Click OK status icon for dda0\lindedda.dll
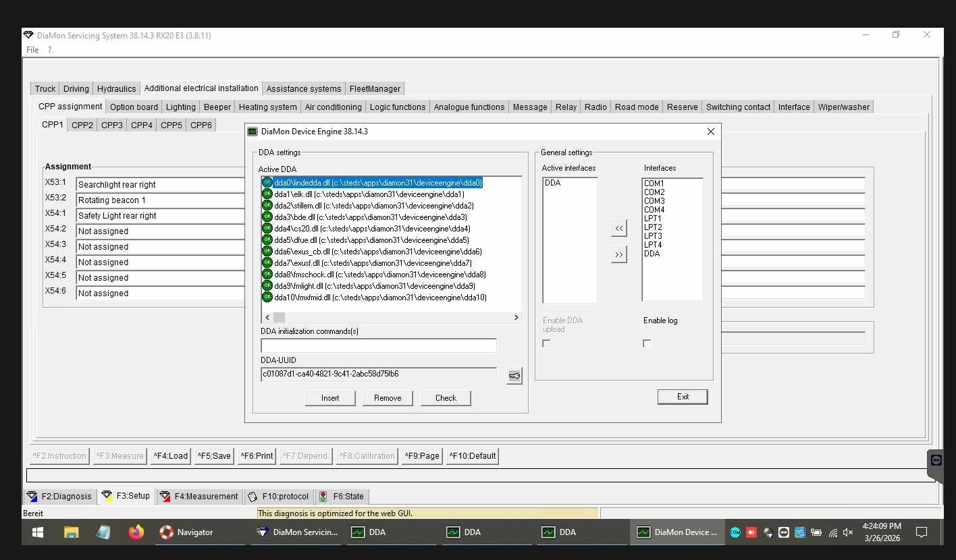Screen dimensions: 956x560 point(267,183)
